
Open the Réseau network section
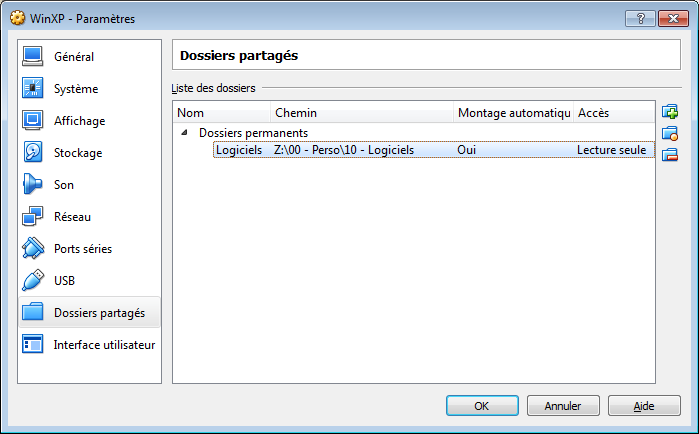pyautogui.click(x=72, y=217)
